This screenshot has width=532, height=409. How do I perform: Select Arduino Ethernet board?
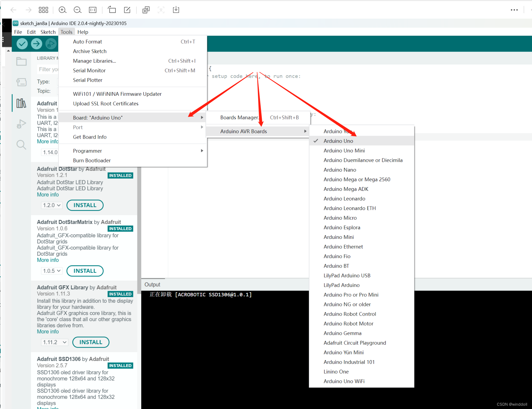(362, 246)
